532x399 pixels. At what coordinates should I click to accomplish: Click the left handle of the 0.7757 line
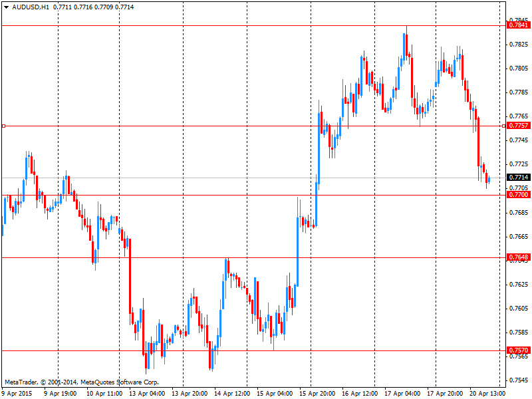click(x=3, y=126)
